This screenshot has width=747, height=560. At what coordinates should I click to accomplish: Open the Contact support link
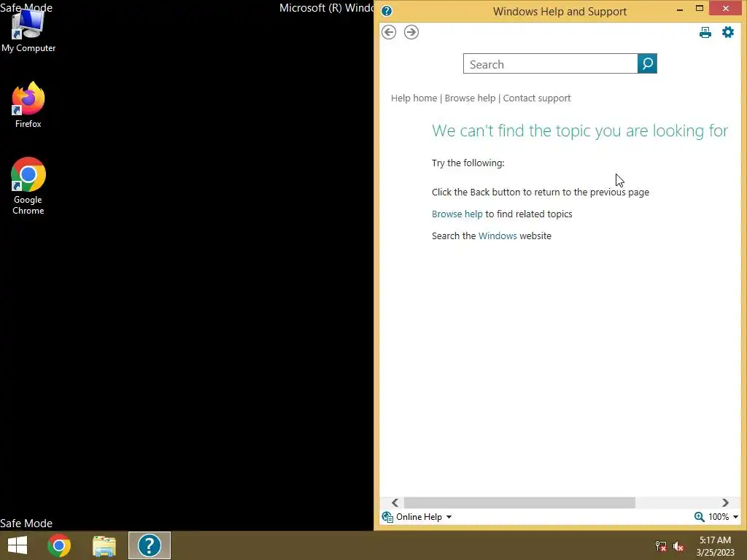pos(537,98)
